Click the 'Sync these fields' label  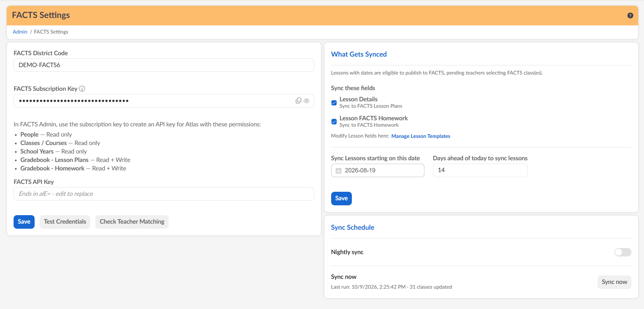pos(353,88)
